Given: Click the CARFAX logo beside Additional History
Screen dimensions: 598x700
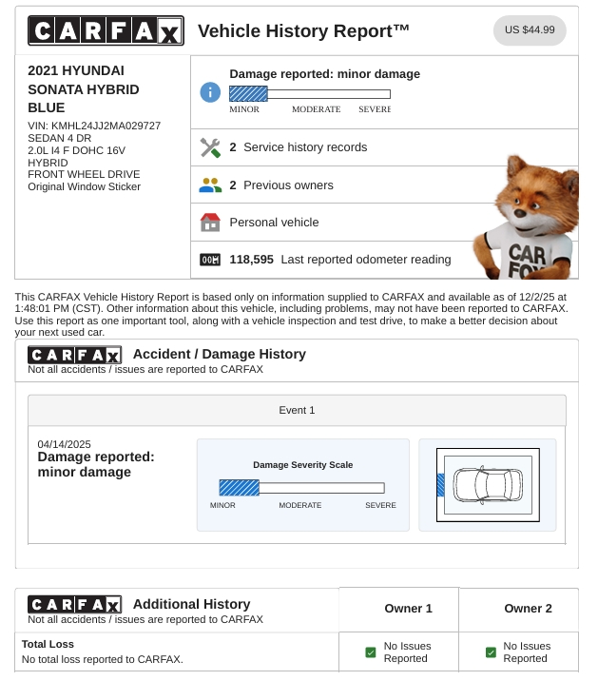Looking at the screenshot, I should click(75, 605).
